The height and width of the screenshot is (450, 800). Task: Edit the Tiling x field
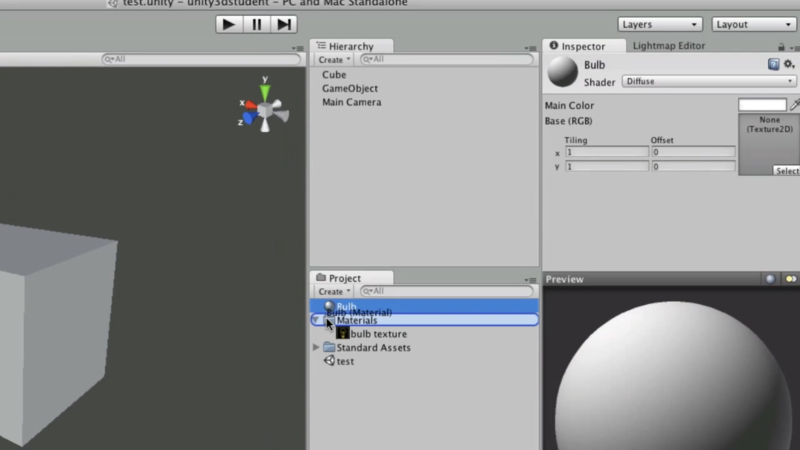(607, 152)
